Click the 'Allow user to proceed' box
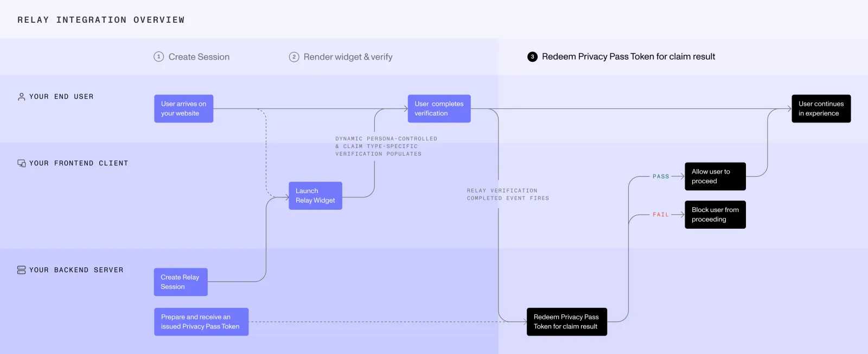 715,176
